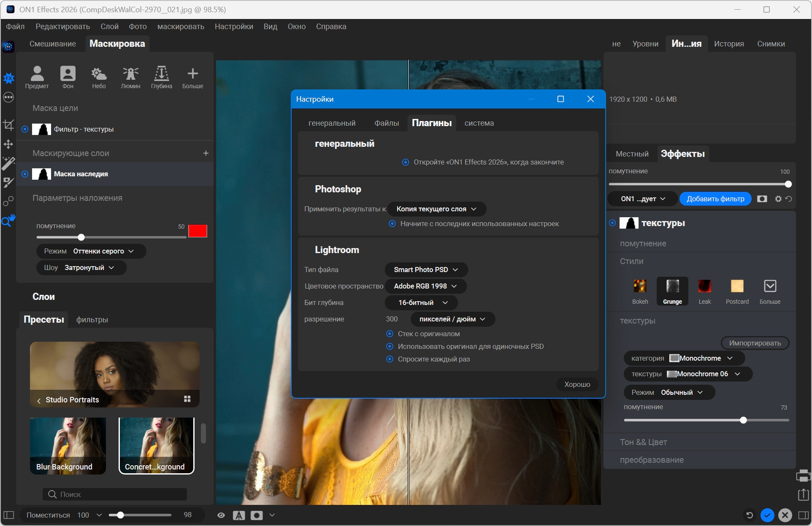Toggle the текстуры filter on/off radio
This screenshot has width=812, height=526.
pos(612,223)
